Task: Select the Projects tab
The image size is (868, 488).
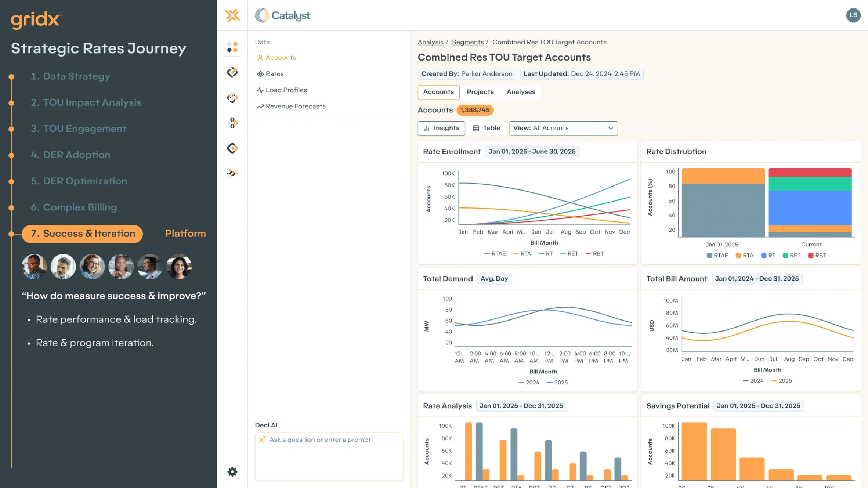Action: point(480,92)
